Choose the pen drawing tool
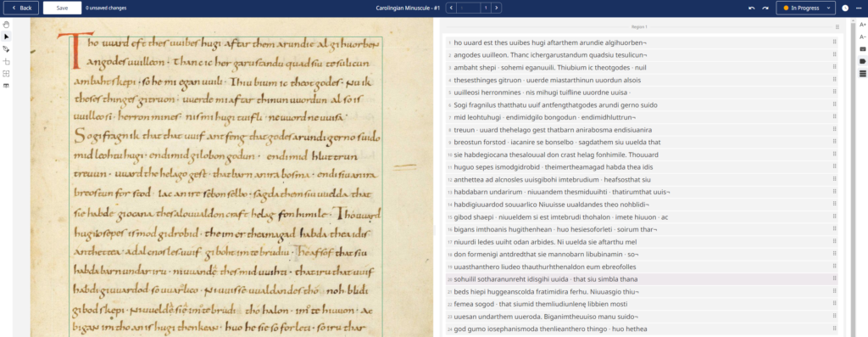 (6, 48)
